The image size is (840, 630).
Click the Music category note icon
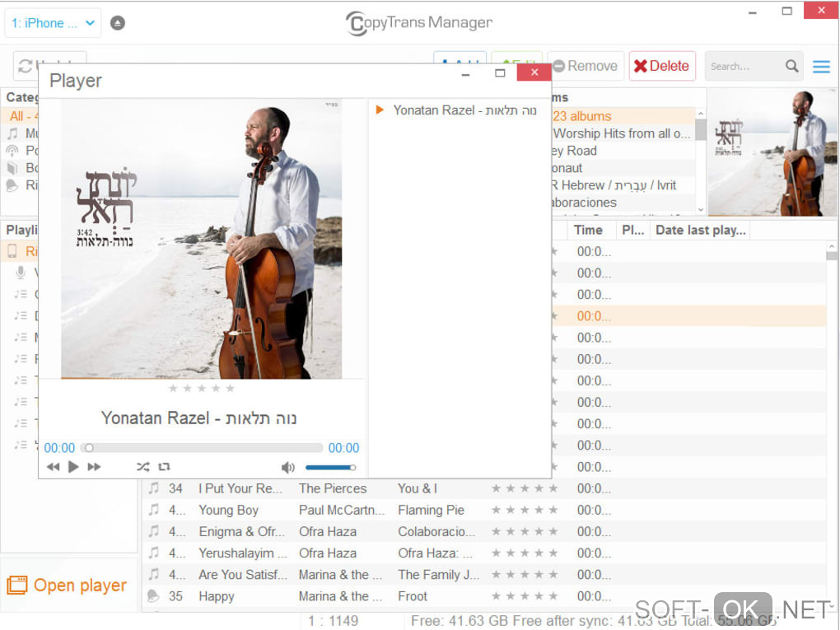pos(12,133)
